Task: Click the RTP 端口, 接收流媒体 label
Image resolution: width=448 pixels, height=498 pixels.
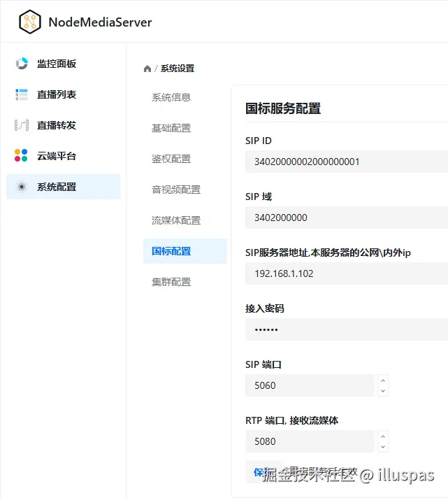Action: coord(292,420)
